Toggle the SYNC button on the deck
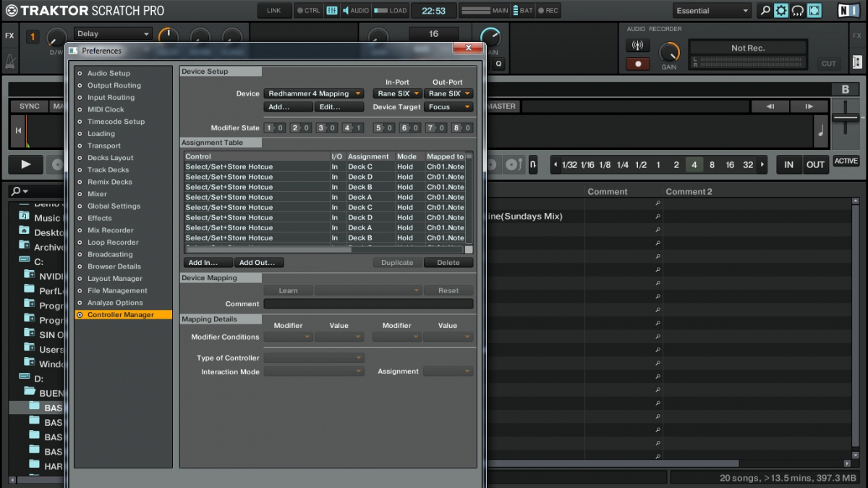The width and height of the screenshot is (868, 488). coord(29,106)
